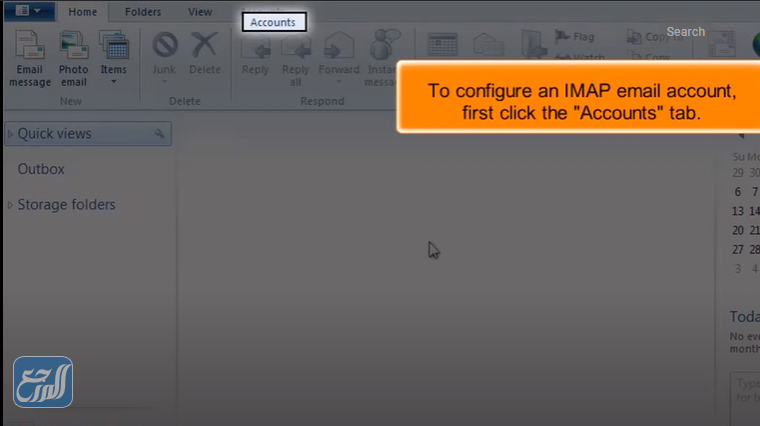Go to previous month in calendar

pyautogui.click(x=741, y=135)
